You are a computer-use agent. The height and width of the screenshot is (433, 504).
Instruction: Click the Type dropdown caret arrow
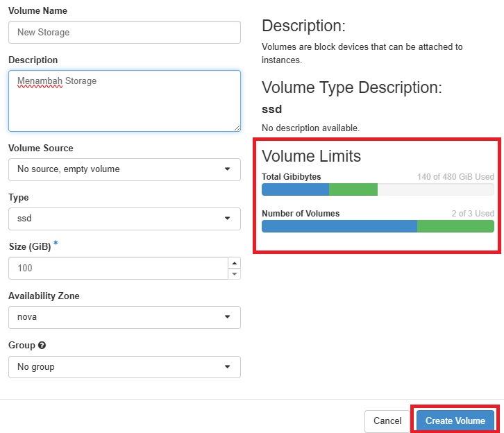227,219
